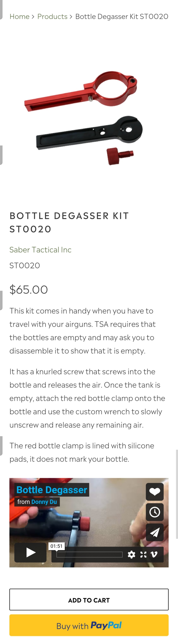The image size is (178, 644).
Task: Open Donny Du's Vimeo profile
Action: pyautogui.click(x=44, y=502)
